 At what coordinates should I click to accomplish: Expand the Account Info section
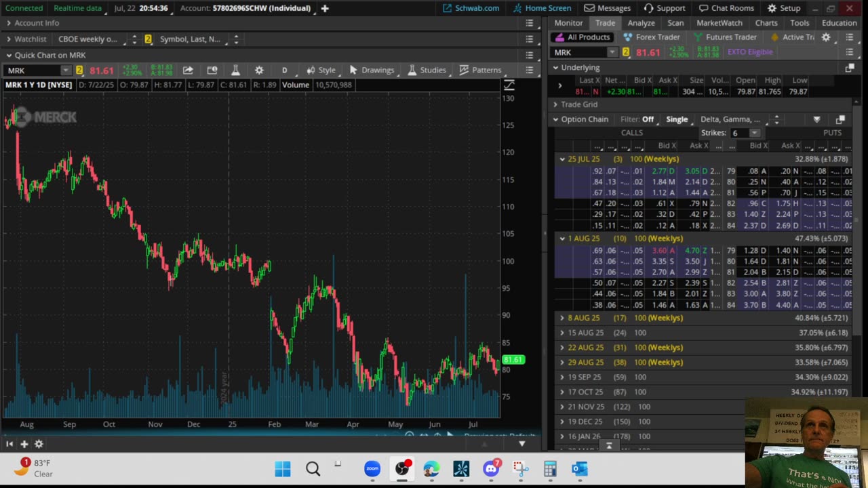[x=8, y=23]
